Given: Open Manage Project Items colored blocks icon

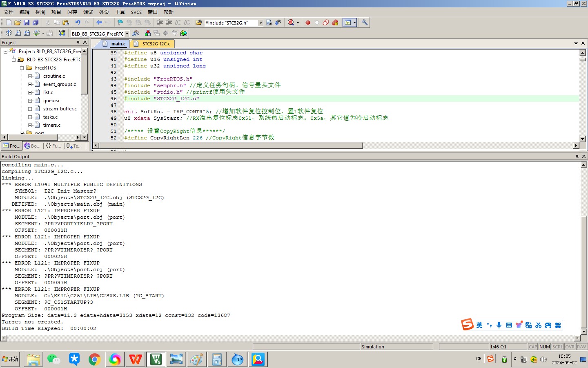Looking at the screenshot, I should click(148, 33).
